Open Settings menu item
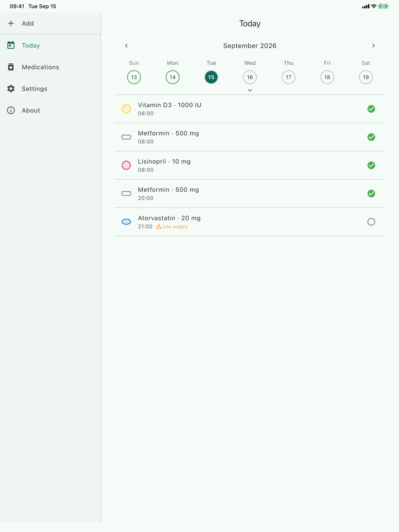399x532 pixels. click(50, 89)
